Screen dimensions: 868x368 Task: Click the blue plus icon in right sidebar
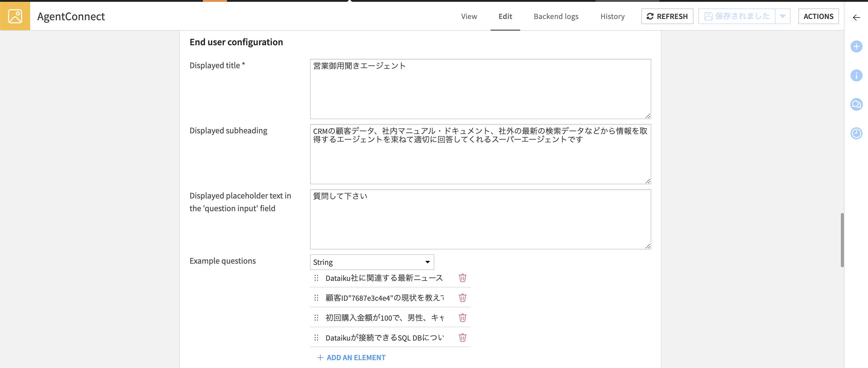856,46
